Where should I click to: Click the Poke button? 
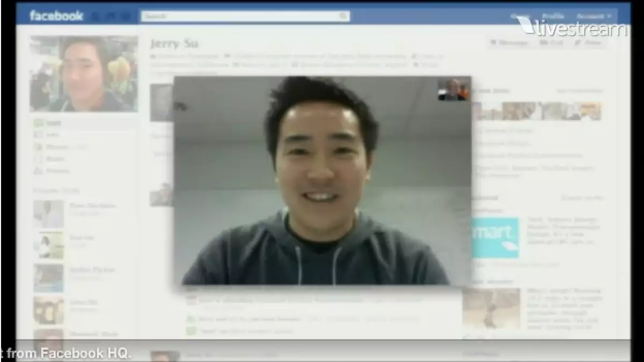tap(590, 43)
